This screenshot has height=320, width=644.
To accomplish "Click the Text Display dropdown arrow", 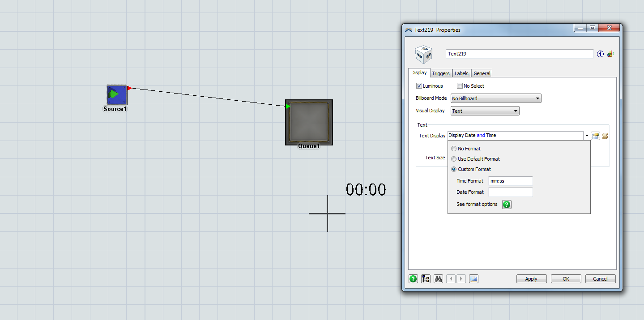I will [586, 136].
